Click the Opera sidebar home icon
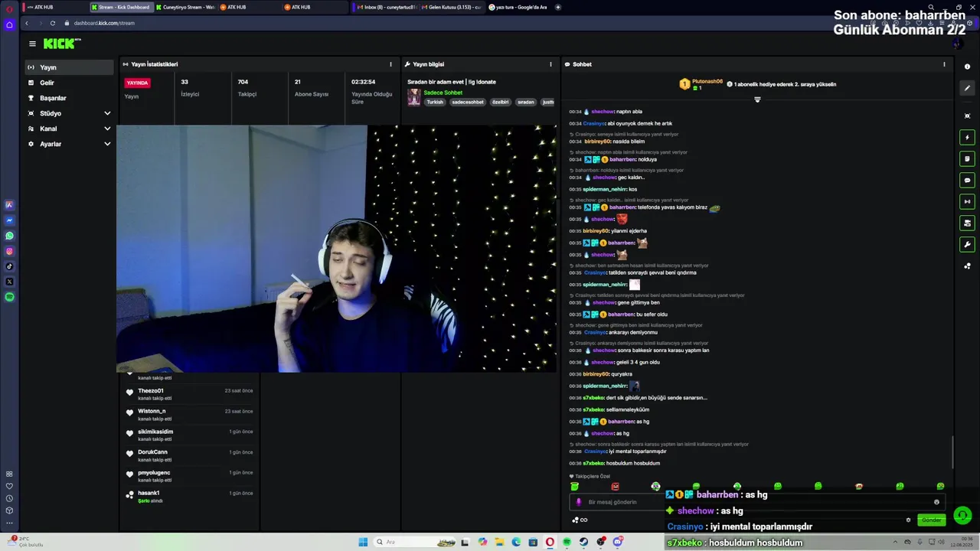 [x=9, y=24]
